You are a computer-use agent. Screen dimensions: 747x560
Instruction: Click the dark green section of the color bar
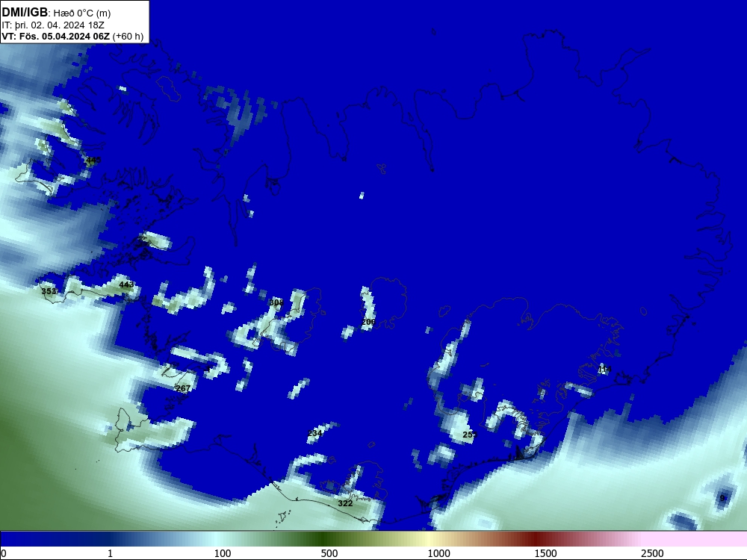[x=324, y=539]
